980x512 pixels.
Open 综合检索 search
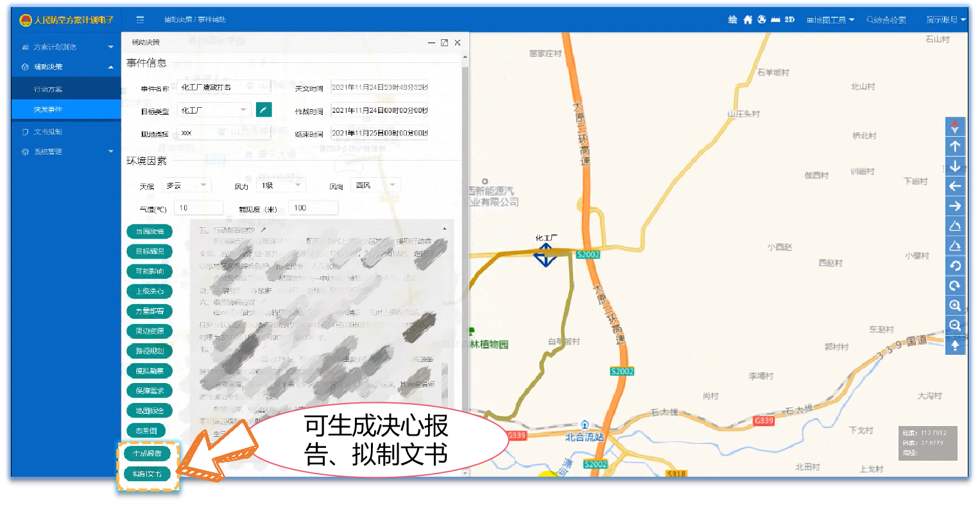886,20
